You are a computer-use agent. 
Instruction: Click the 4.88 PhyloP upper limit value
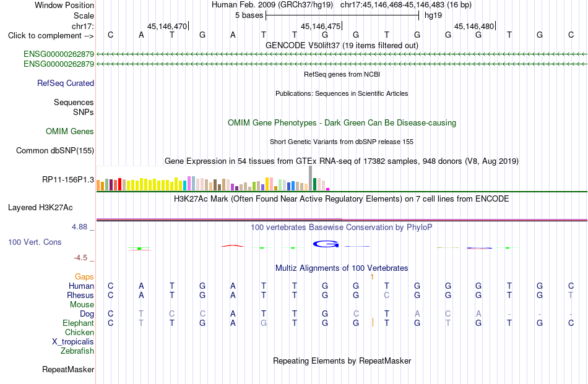[x=79, y=227]
